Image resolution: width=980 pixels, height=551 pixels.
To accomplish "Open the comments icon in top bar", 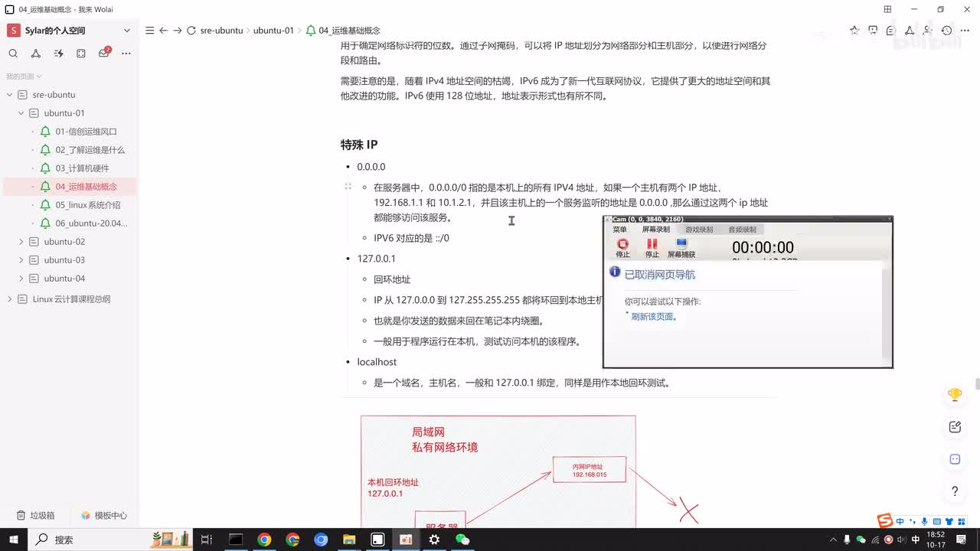I will [891, 31].
